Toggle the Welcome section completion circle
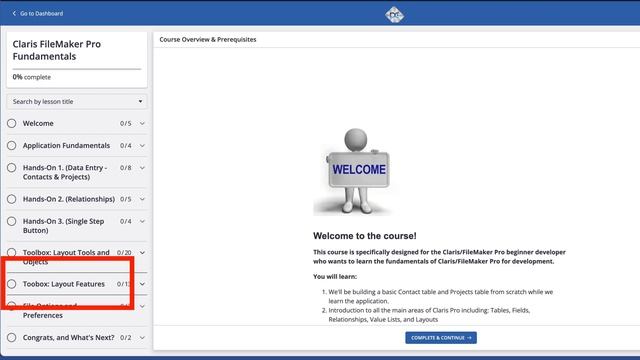Screen dimensions: 640x360 pyautogui.click(x=11, y=123)
